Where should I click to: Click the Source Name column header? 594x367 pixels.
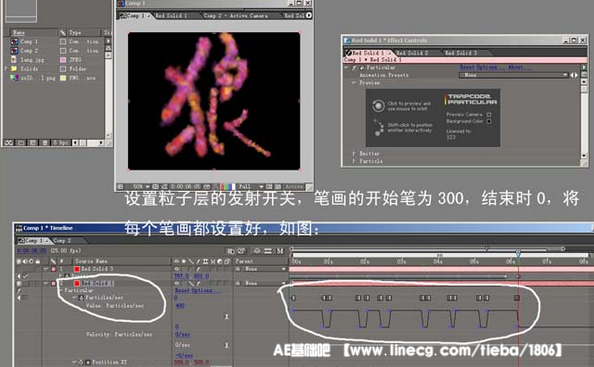(91, 261)
